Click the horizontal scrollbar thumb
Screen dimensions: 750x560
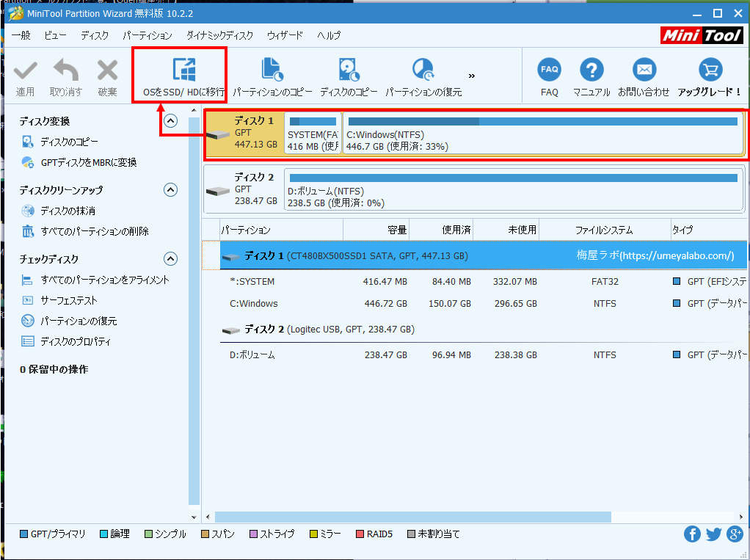412,517
